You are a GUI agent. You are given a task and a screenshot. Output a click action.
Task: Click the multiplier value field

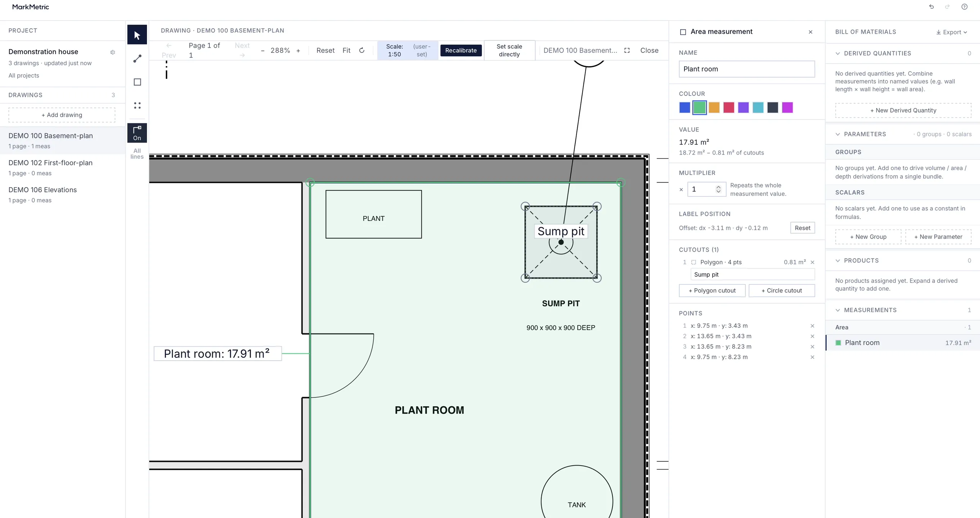tap(706, 189)
